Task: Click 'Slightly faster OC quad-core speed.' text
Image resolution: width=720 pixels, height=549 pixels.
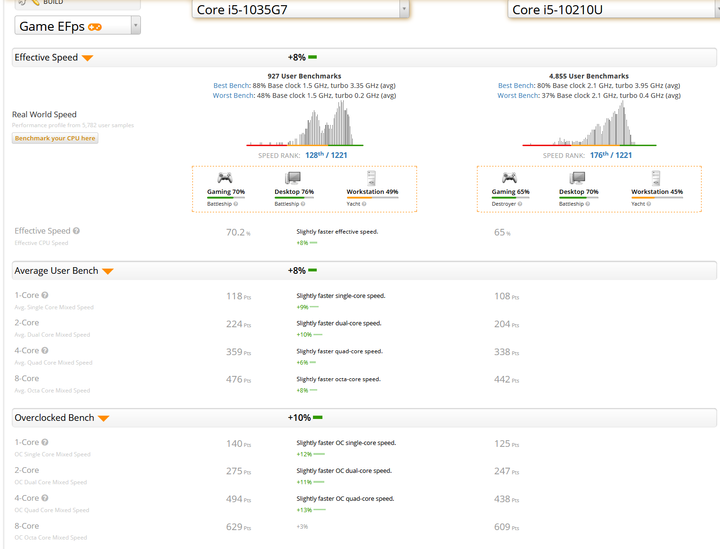Action: point(345,499)
